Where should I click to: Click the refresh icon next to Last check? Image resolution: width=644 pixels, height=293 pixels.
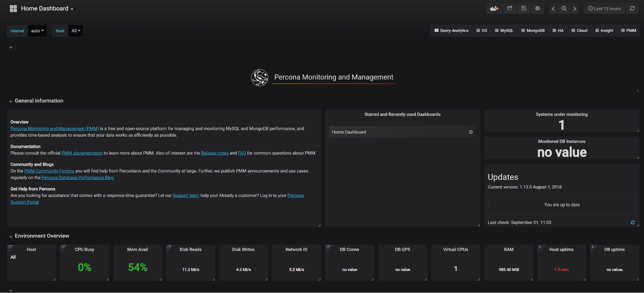(x=632, y=222)
